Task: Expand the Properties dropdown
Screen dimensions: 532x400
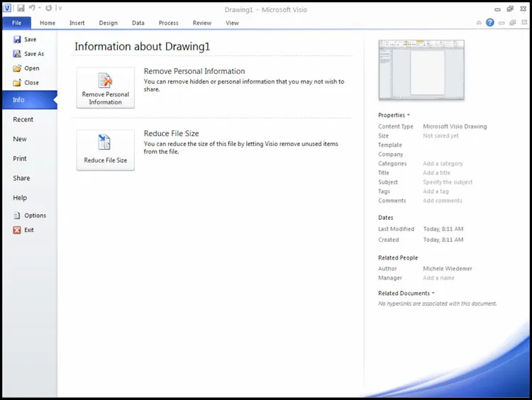Action: [x=394, y=115]
